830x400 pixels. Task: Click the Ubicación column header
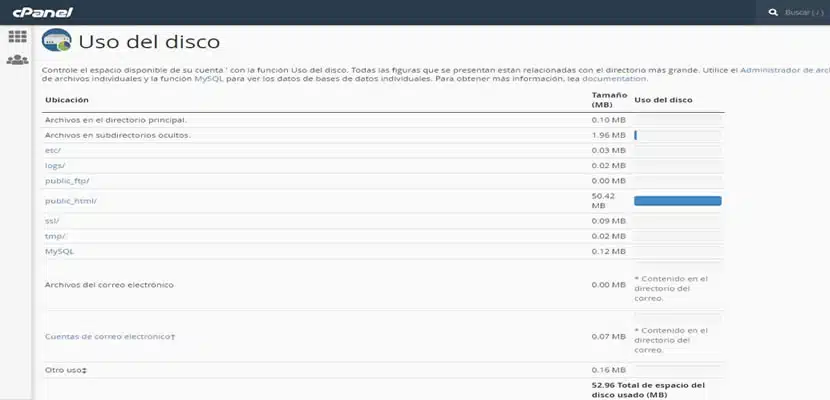67,100
